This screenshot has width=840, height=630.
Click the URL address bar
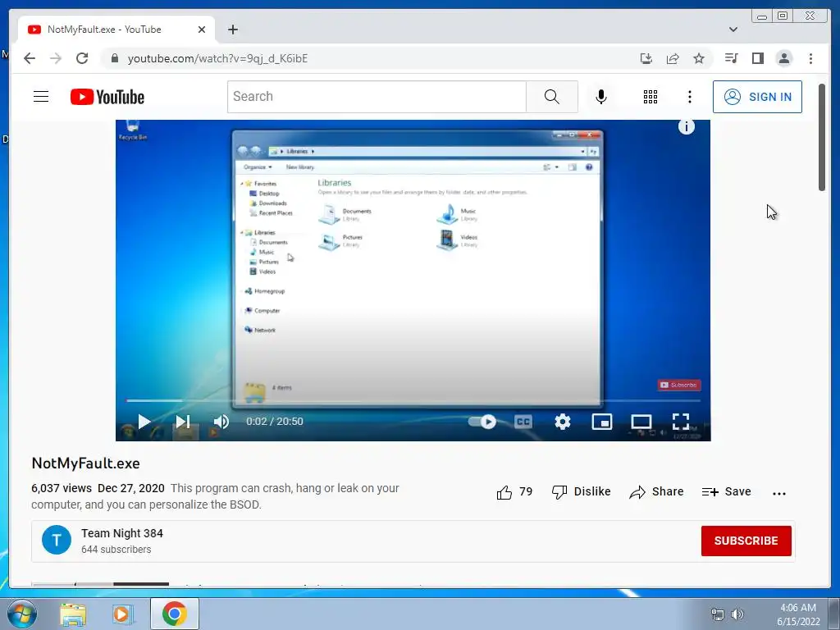pyautogui.click(x=370, y=58)
